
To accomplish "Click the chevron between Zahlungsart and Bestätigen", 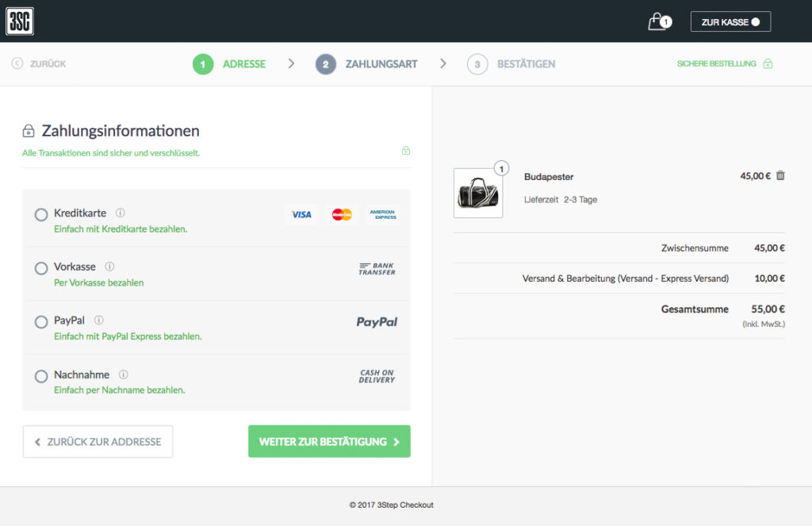I will pos(442,63).
